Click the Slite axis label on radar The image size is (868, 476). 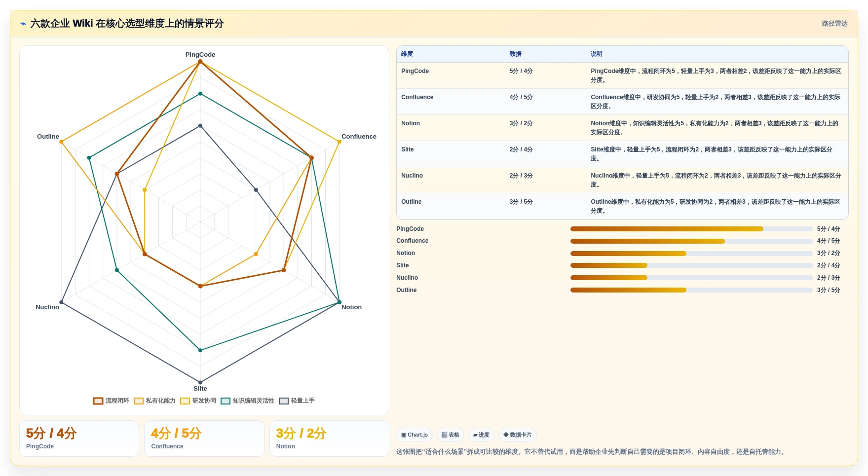(x=200, y=389)
